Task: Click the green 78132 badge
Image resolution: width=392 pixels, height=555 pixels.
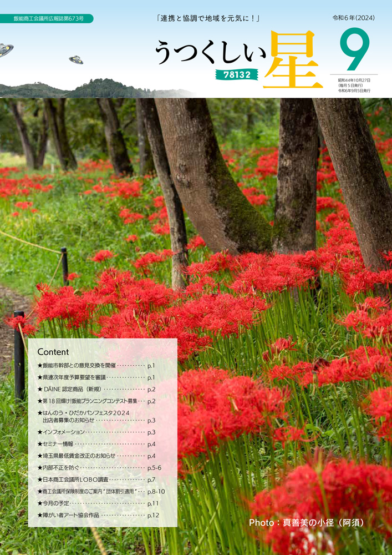Action: [237, 74]
